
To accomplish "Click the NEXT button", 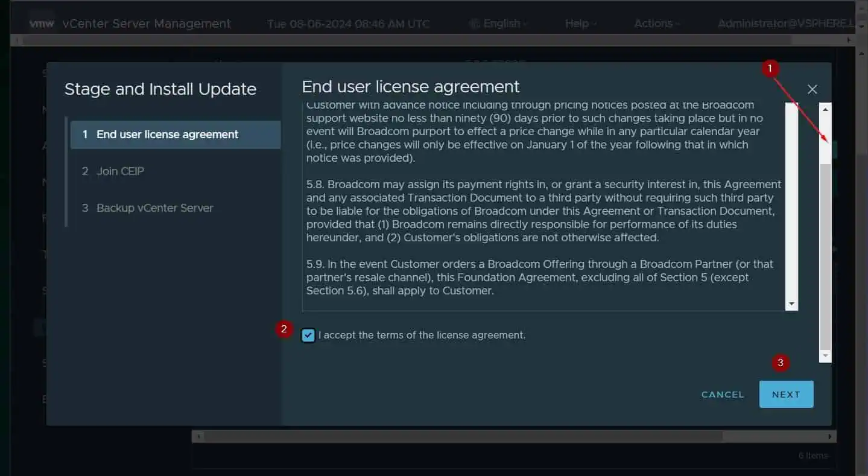I will pos(786,395).
